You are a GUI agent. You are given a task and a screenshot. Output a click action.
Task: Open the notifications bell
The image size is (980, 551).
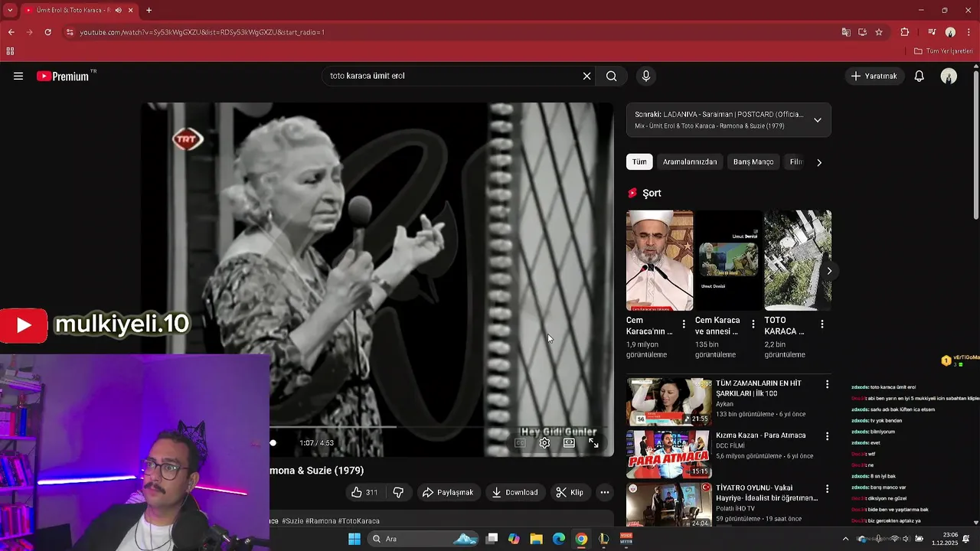[919, 76]
